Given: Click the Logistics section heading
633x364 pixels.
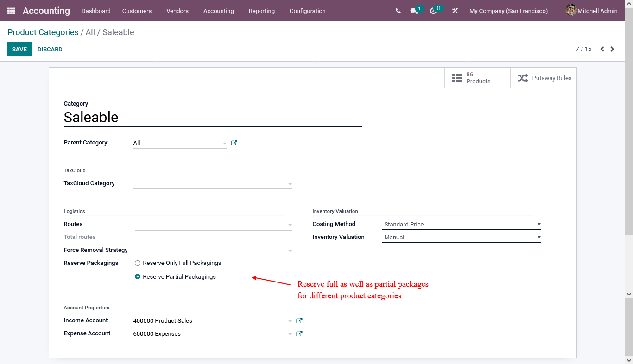Looking at the screenshot, I should pyautogui.click(x=74, y=211).
